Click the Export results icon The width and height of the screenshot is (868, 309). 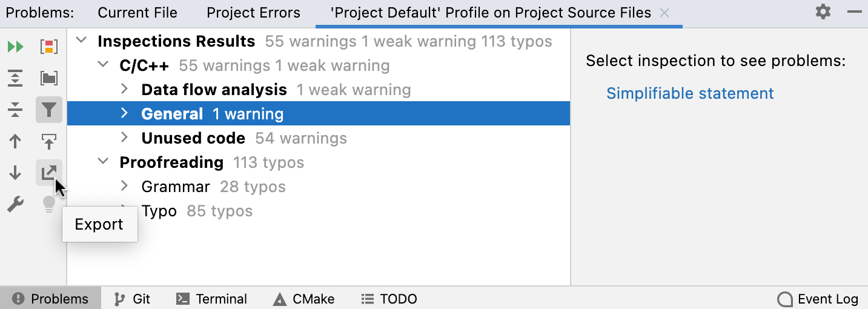[48, 173]
